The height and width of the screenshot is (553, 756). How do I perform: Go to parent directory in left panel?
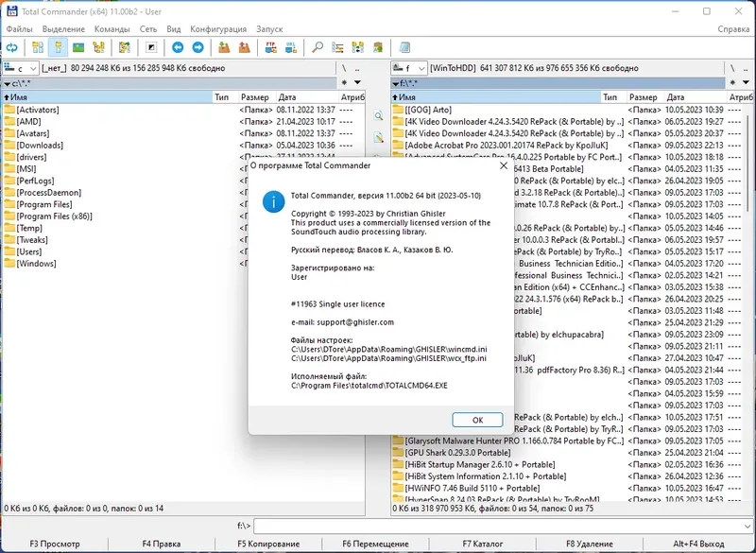[x=357, y=68]
